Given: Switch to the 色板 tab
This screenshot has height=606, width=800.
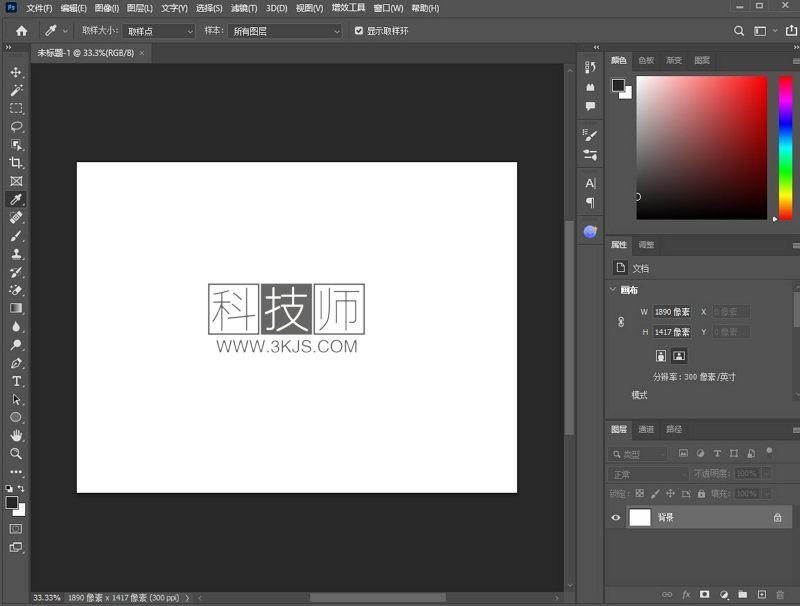Looking at the screenshot, I should pyautogui.click(x=646, y=60).
